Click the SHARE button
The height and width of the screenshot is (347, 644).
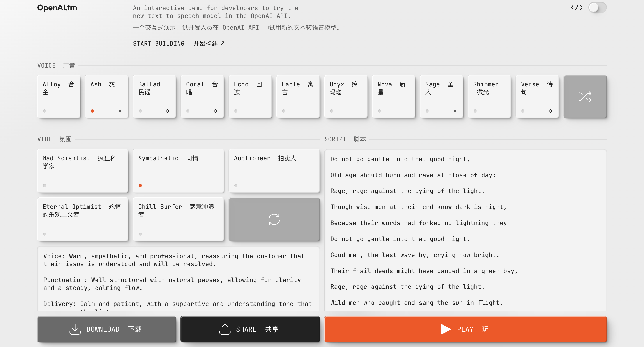coord(250,329)
